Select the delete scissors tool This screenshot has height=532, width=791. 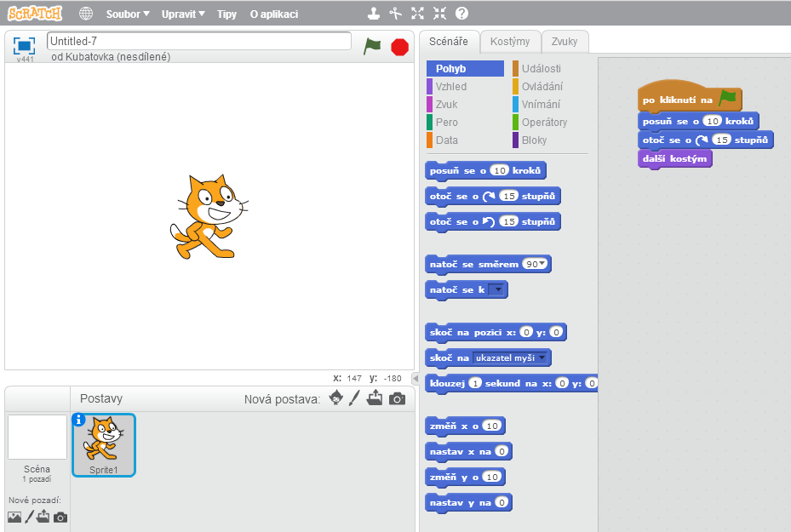(395, 14)
